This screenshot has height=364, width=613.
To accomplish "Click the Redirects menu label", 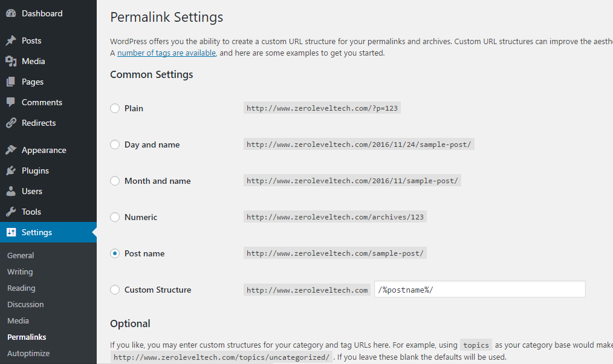I will tap(39, 123).
